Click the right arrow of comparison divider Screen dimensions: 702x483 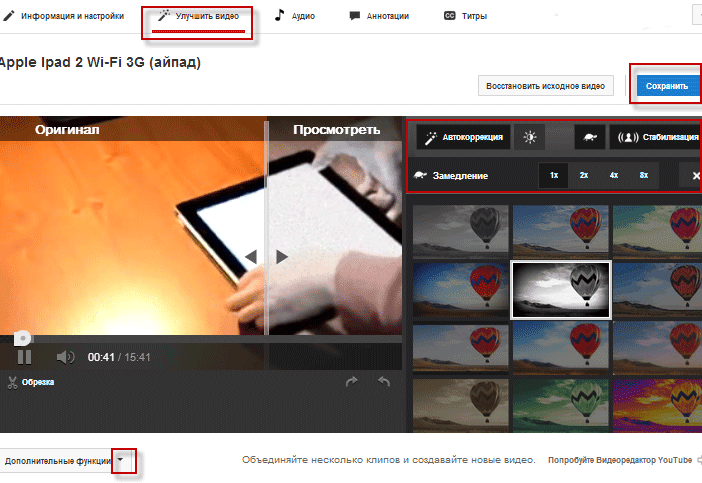click(x=282, y=256)
